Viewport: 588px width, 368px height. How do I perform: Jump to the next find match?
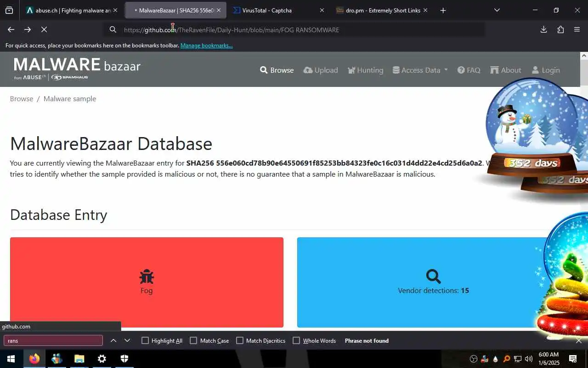[x=127, y=340]
